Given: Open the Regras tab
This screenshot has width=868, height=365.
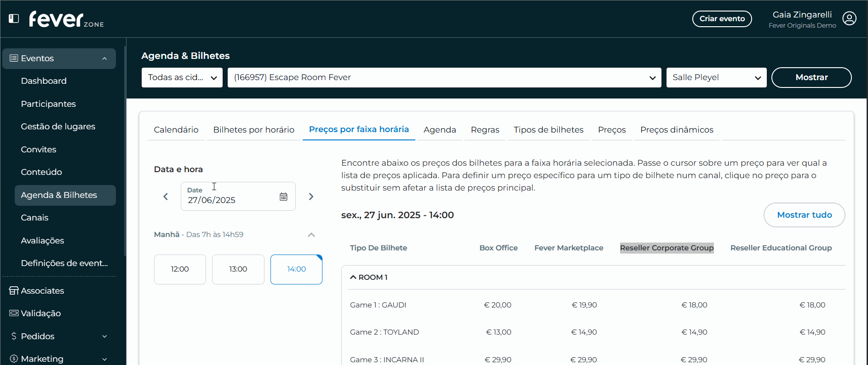Looking at the screenshot, I should click(x=485, y=130).
